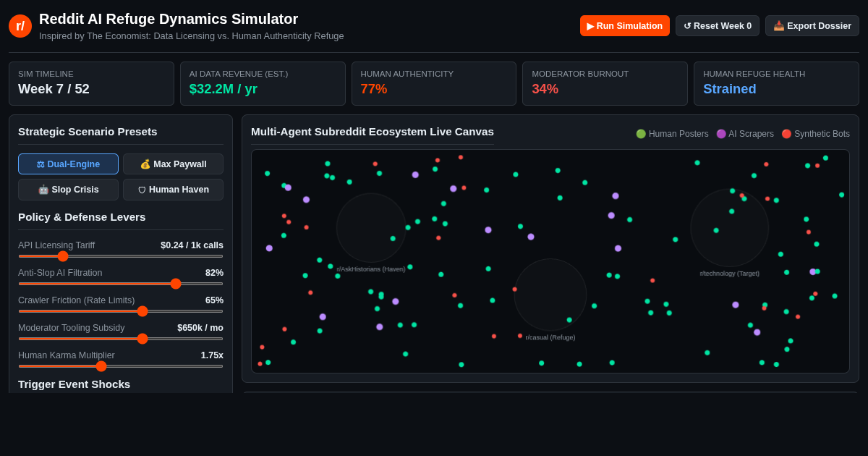
Task: Click the Export Dossier button
Action: click(812, 26)
